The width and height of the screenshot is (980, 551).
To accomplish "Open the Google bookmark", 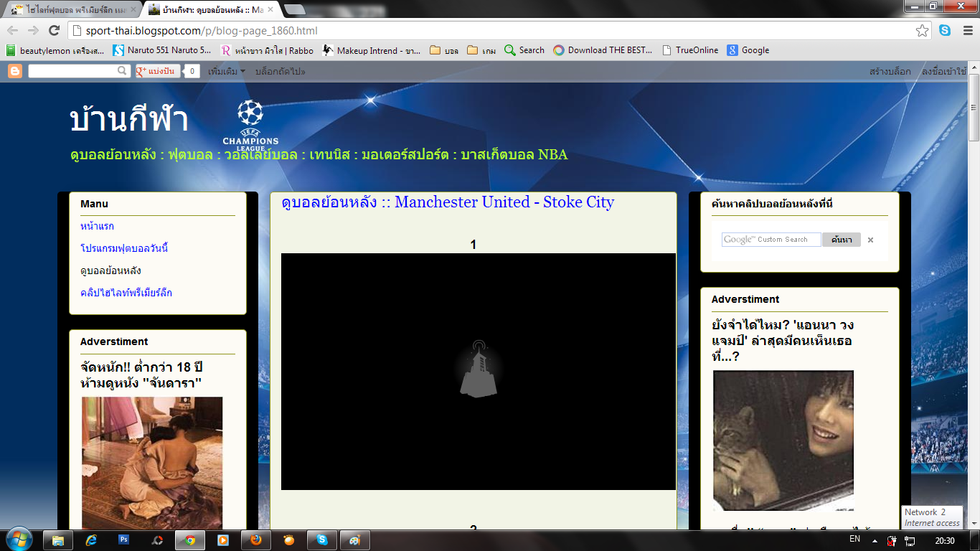I will pyautogui.click(x=748, y=50).
